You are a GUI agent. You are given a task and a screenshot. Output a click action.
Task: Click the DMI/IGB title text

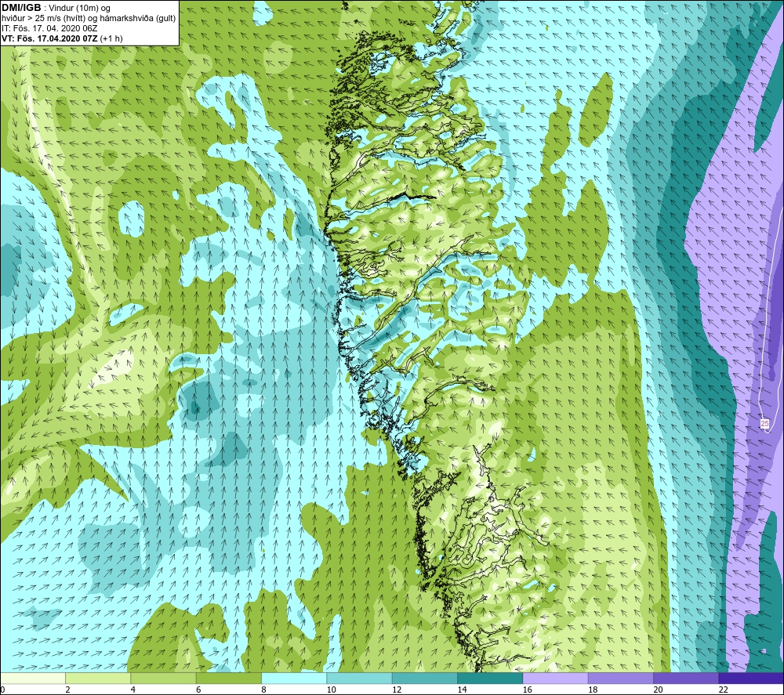click(x=21, y=8)
